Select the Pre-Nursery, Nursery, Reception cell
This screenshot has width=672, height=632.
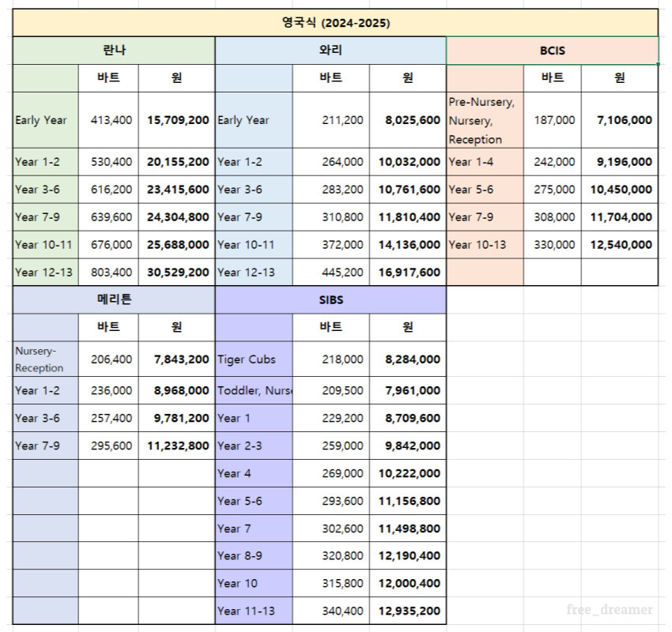click(485, 120)
